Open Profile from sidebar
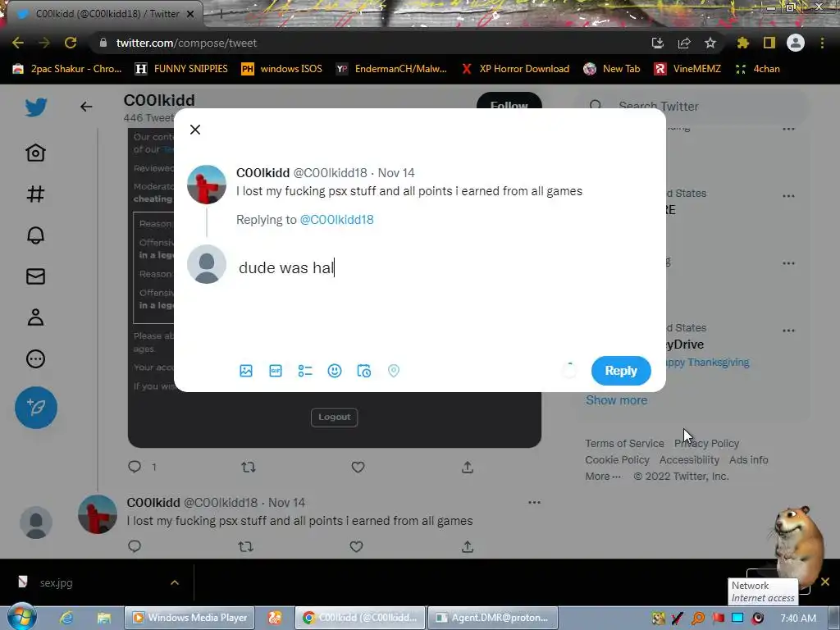The width and height of the screenshot is (840, 630). click(36, 317)
